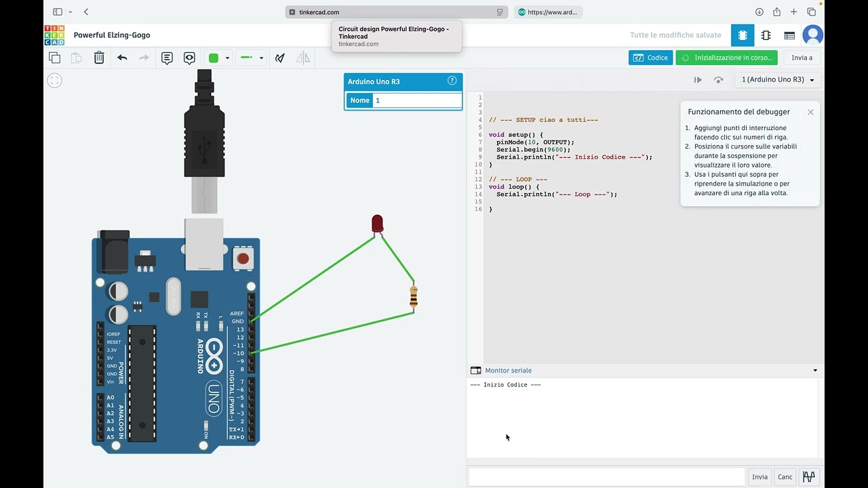Click the pinMode code line
This screenshot has height=488, width=868.
click(x=535, y=142)
